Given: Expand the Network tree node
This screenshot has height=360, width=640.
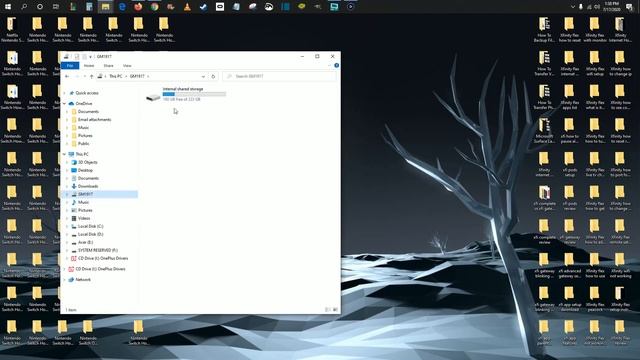Looking at the screenshot, I should 64,280.
